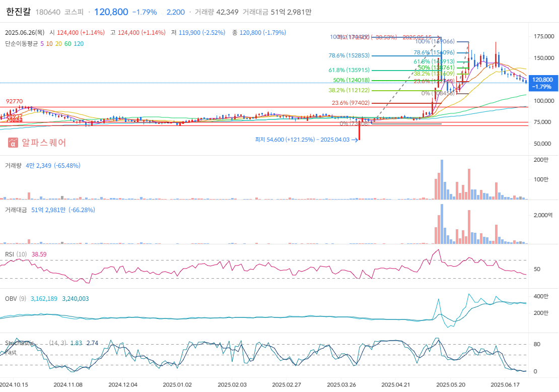Image resolution: width=559 pixels, height=392 pixels.
Task: Click the Stochastic value 2.74
Action: (x=92, y=343)
